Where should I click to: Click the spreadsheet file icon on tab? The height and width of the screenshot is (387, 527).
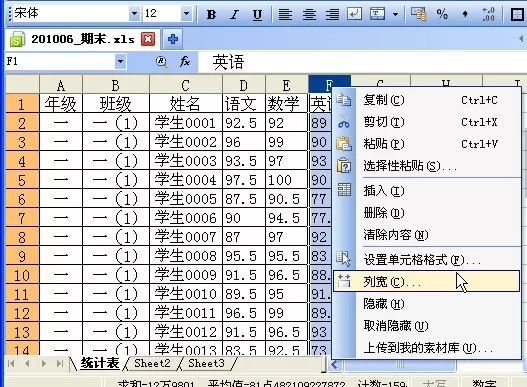tap(17, 40)
